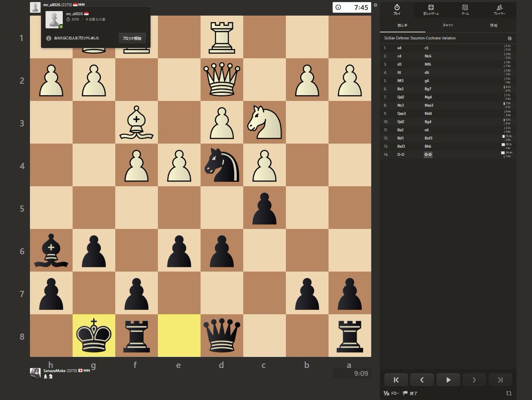This screenshot has width=532, height=400.
Task: Select move 4. f4 in move list
Action: click(399, 72)
